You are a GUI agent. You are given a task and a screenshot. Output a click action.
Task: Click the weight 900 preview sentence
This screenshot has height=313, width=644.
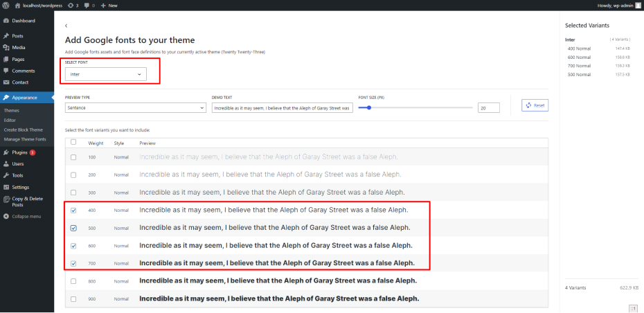[279, 298]
